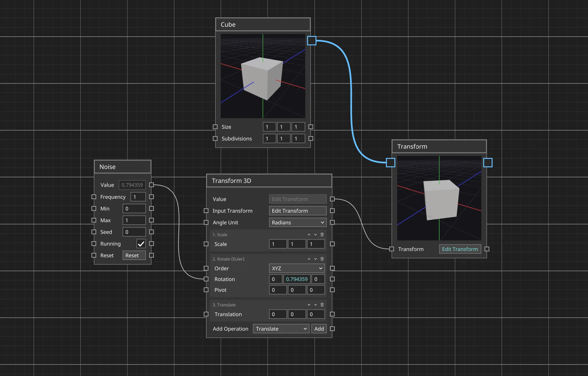Viewport: 588px width, 376px height.
Task: Move the 3. Translate operation down
Action: tap(316, 305)
